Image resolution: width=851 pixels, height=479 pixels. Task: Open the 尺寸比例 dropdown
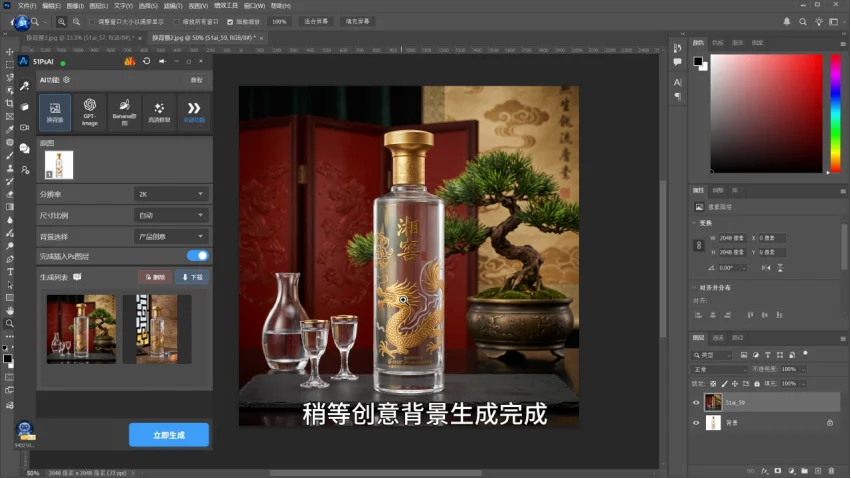click(171, 215)
